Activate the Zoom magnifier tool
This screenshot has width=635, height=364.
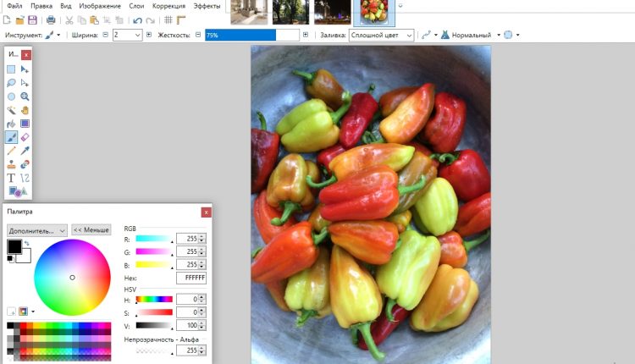(x=25, y=97)
